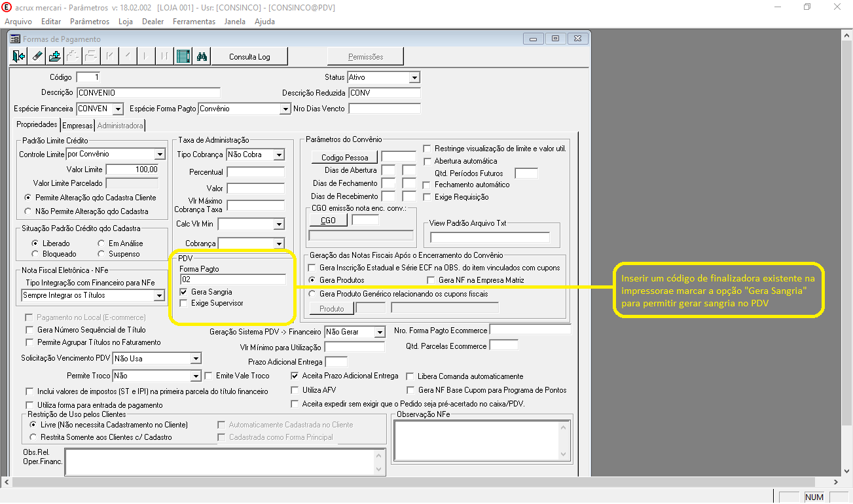Choose Restrita Somente aos Clientes c/ Cadastro
Image resolution: width=853 pixels, height=504 pixels.
coord(33,437)
